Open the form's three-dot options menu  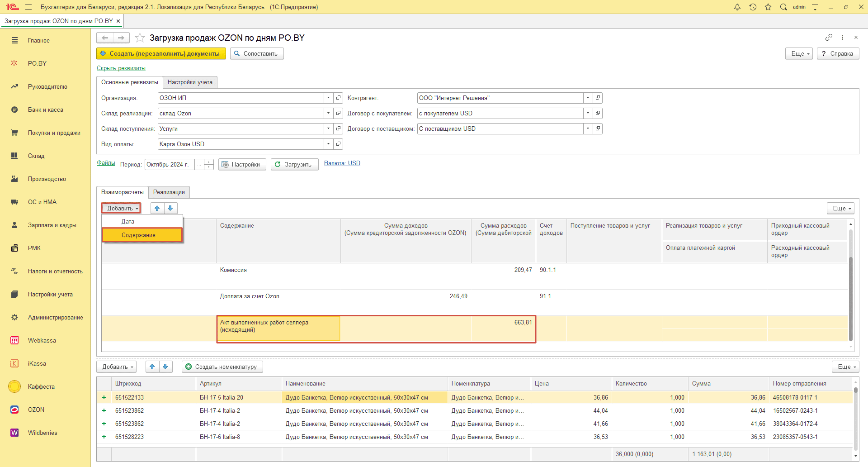click(x=842, y=38)
